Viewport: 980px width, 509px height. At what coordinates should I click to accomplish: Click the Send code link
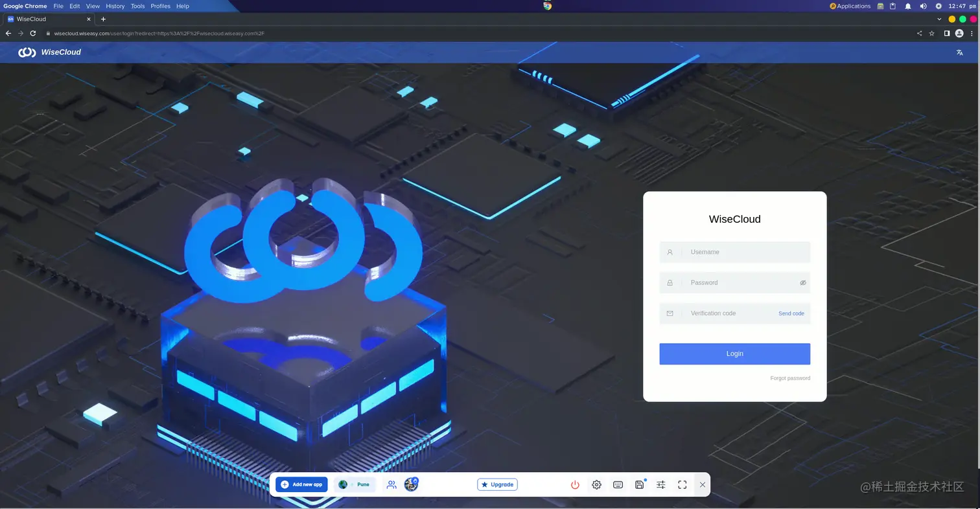tap(791, 313)
